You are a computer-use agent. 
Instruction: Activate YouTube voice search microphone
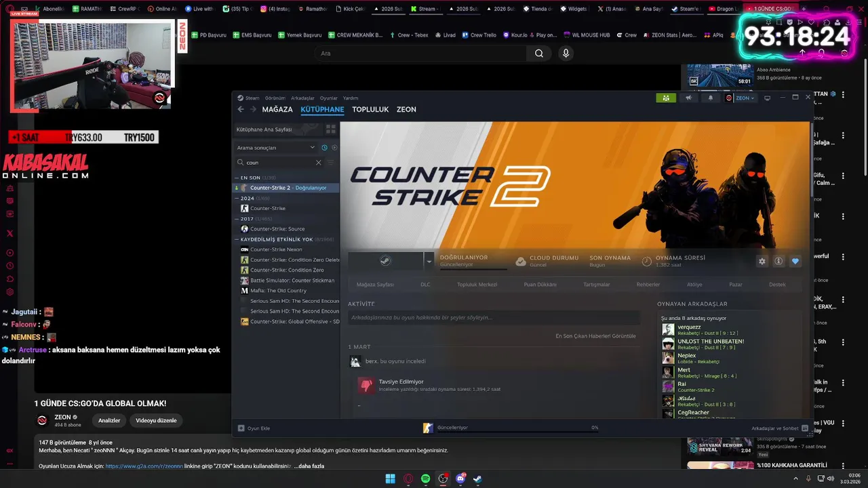(566, 54)
